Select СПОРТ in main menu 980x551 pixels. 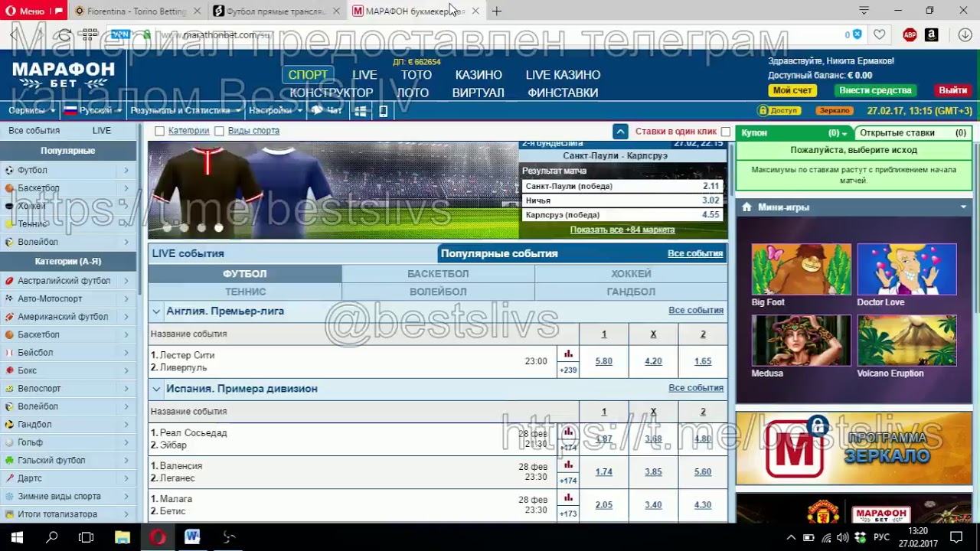click(308, 75)
